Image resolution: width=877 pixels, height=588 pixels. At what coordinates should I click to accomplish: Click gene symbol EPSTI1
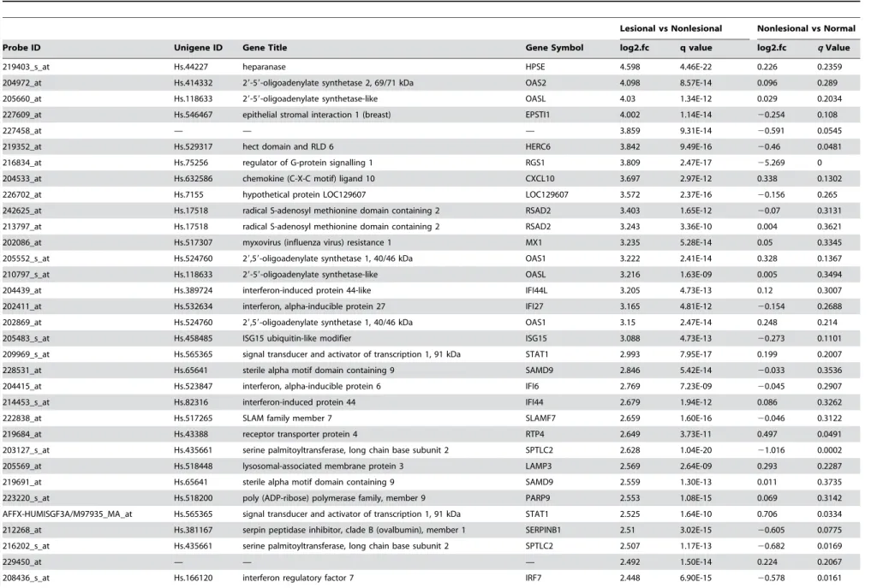tap(538, 116)
